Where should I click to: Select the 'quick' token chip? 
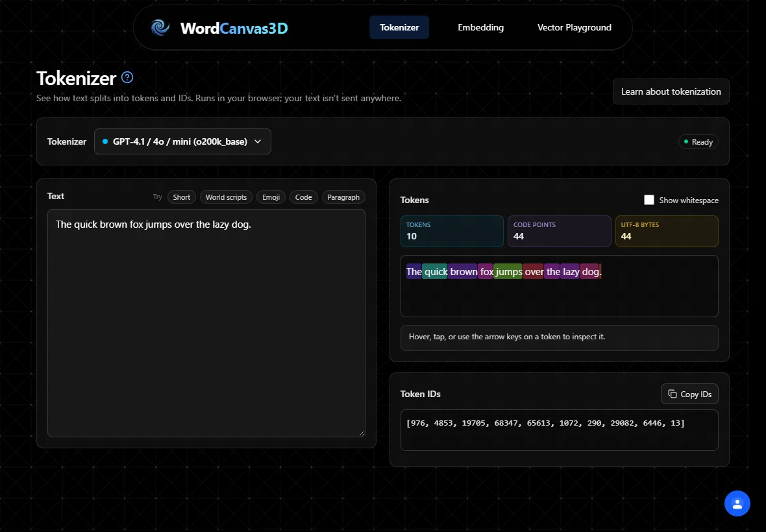(435, 271)
